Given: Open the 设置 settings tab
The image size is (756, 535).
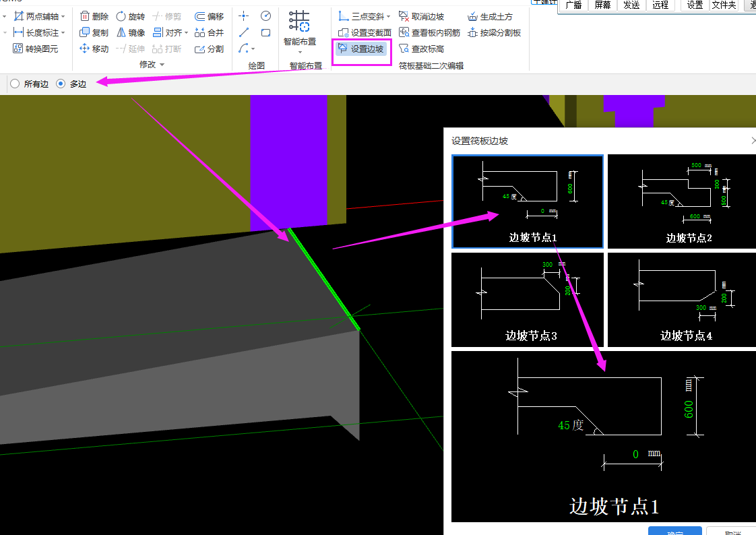Looking at the screenshot, I should tap(695, 5).
